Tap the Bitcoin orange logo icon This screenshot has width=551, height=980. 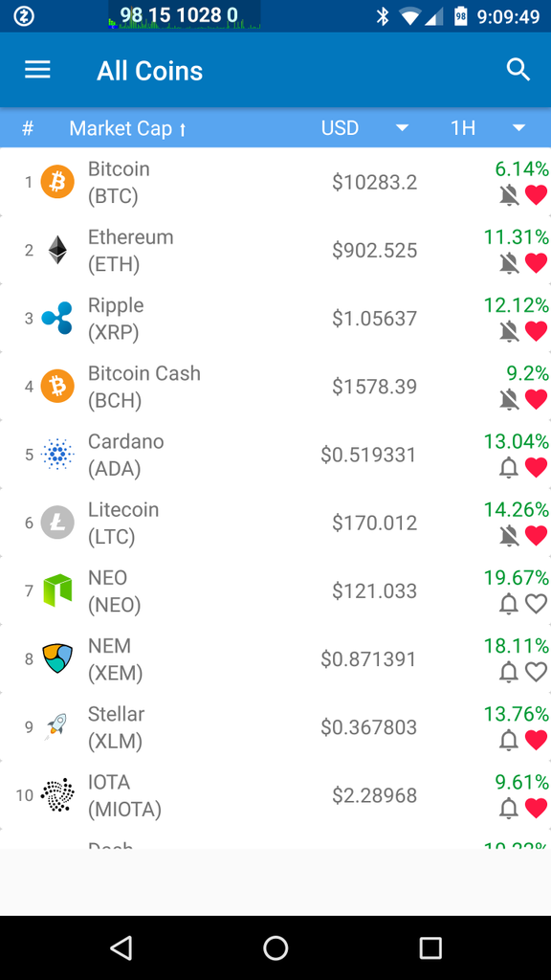pyautogui.click(x=57, y=182)
